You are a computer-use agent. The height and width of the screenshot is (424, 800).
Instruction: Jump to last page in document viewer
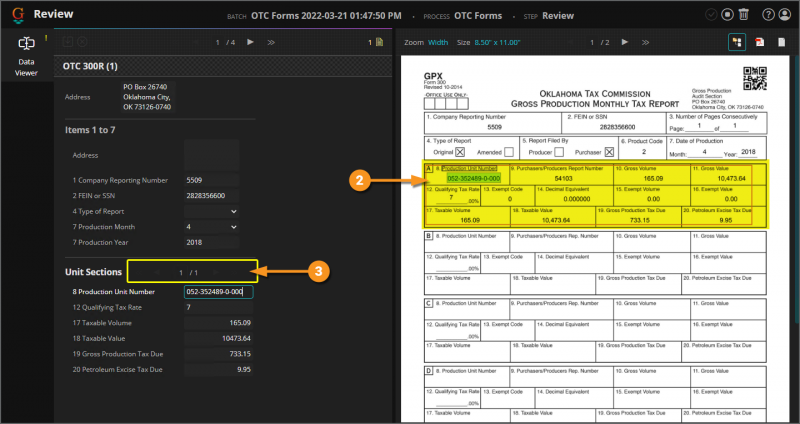tap(645, 42)
